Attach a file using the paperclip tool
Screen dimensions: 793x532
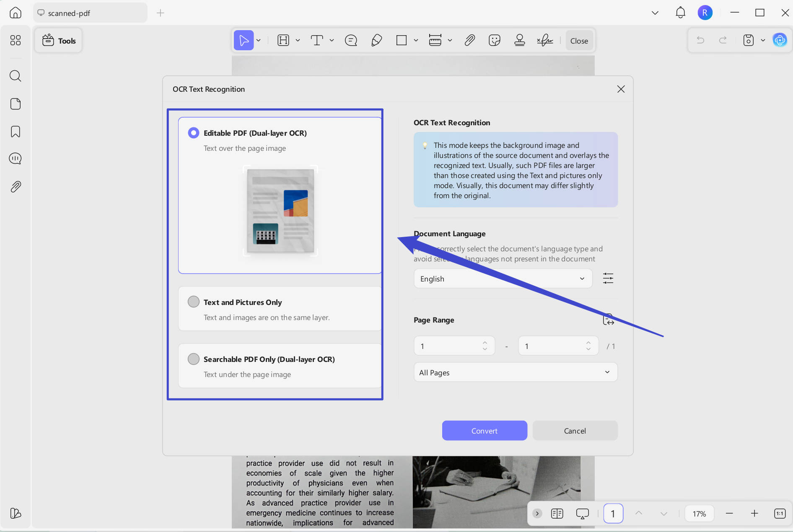coord(469,41)
